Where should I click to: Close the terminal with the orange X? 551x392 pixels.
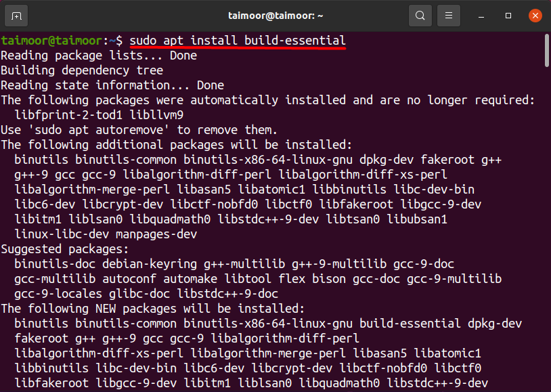[535, 16]
